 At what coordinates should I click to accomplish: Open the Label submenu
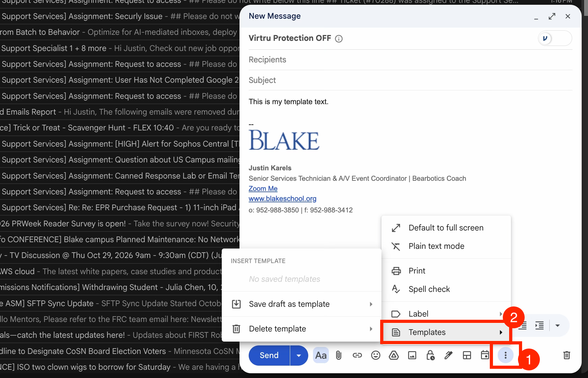(x=446, y=314)
